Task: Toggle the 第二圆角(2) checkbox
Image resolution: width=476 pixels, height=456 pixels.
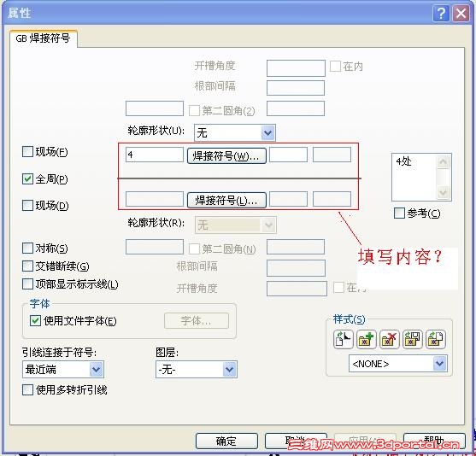Action: pyautogui.click(x=194, y=110)
